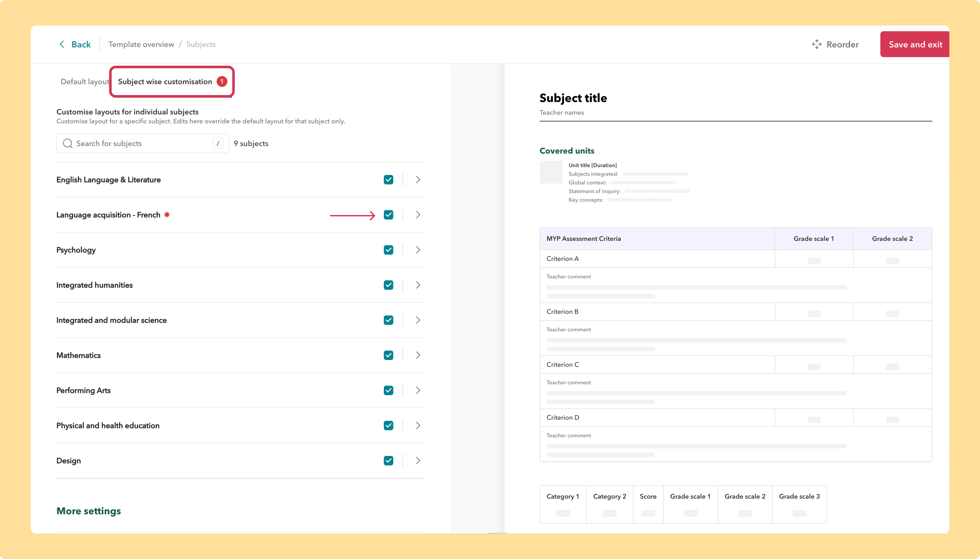Viewport: 980px width, 559px height.
Task: Click the notification badge on Subject wise customisation
Action: [222, 81]
